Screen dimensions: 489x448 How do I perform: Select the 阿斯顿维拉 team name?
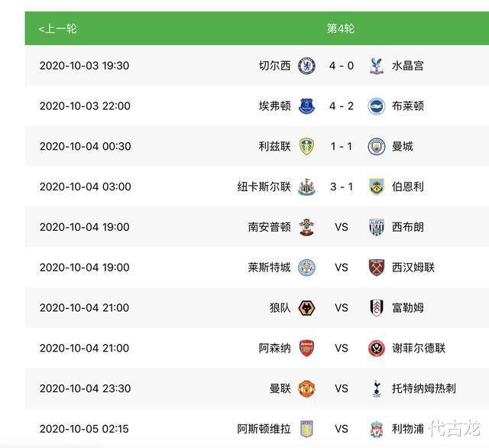point(264,429)
